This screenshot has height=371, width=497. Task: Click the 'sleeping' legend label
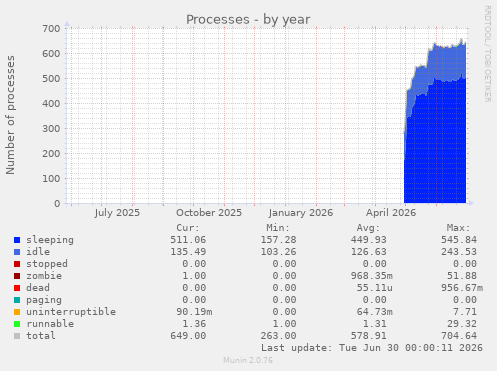click(50, 240)
